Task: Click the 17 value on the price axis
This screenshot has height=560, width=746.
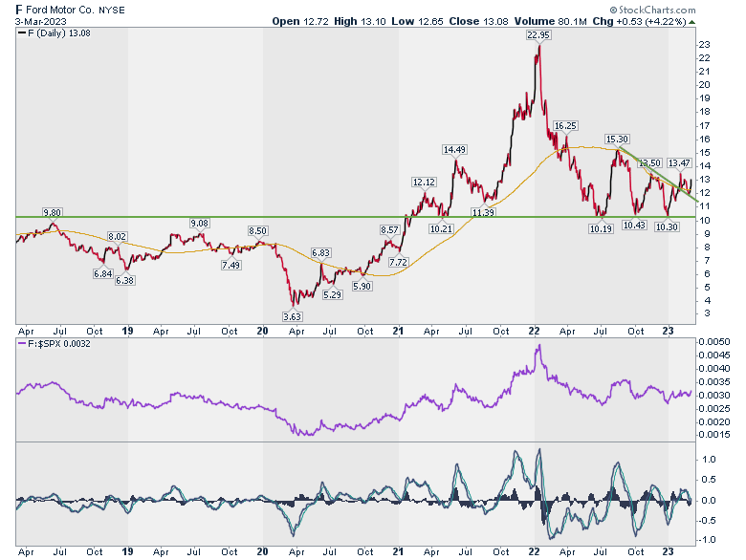Action: 704,126
